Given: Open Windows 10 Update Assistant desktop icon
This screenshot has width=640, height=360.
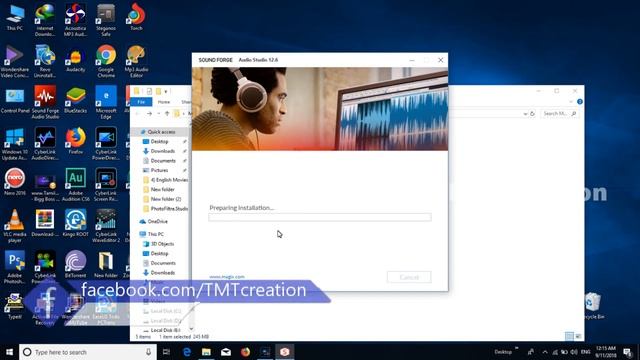Looking at the screenshot, I should click(15, 144).
